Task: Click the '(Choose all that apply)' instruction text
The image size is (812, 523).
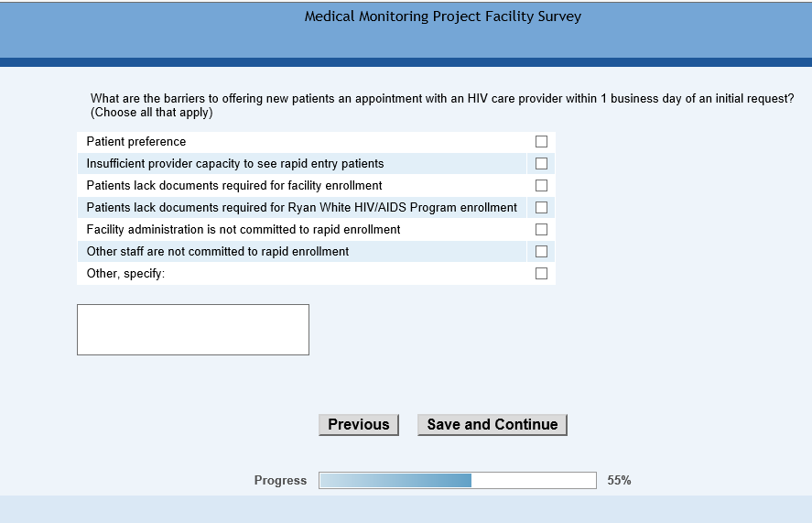Action: 151,113
